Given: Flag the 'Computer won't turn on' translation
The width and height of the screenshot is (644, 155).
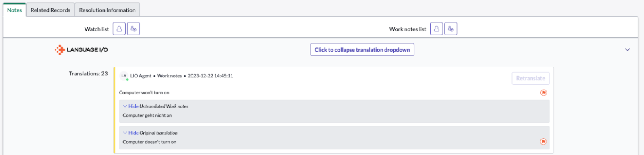Looking at the screenshot, I should (x=543, y=92).
